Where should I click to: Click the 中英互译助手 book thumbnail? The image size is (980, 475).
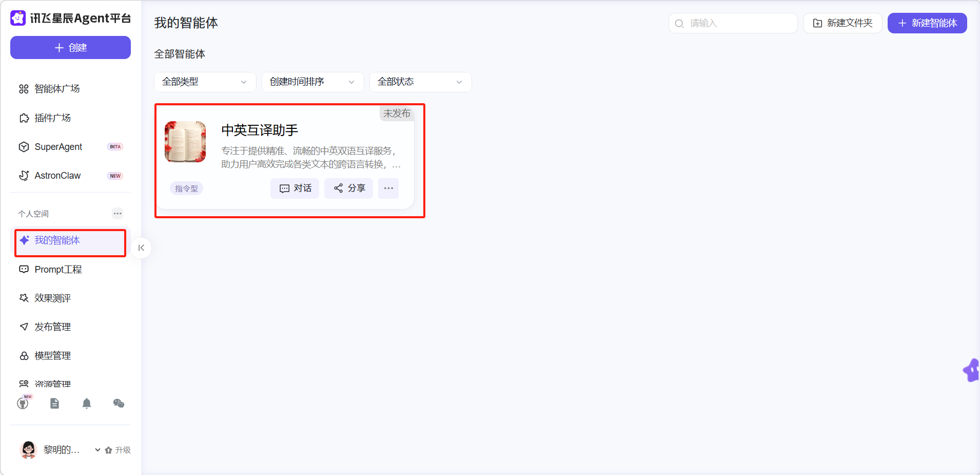point(185,142)
